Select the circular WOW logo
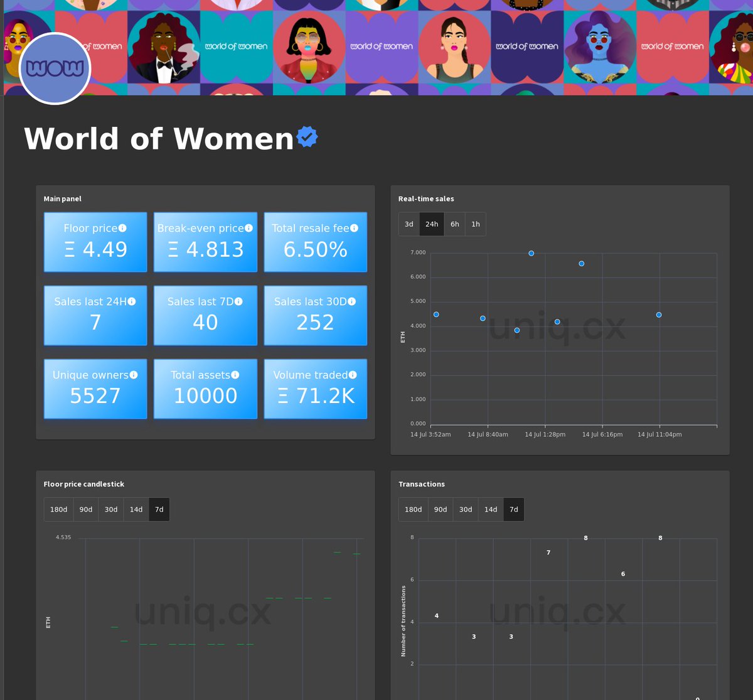753x700 pixels. (54, 68)
